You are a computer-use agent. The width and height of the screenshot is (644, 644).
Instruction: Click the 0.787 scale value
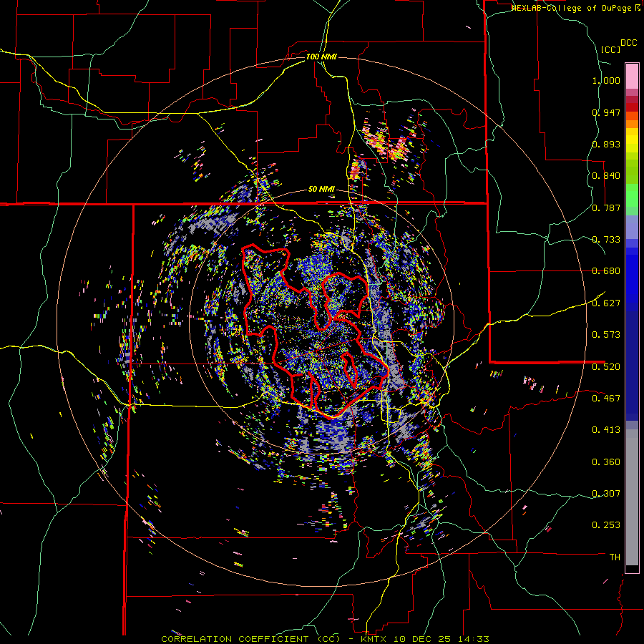(x=606, y=208)
